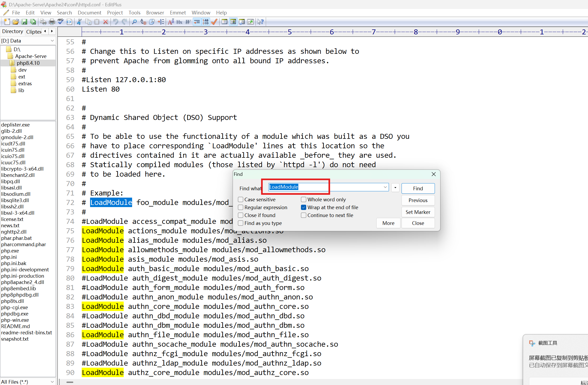Viewport: 588px width, 385px height.
Task: Click the Save All toolbar icon
Action: click(33, 22)
